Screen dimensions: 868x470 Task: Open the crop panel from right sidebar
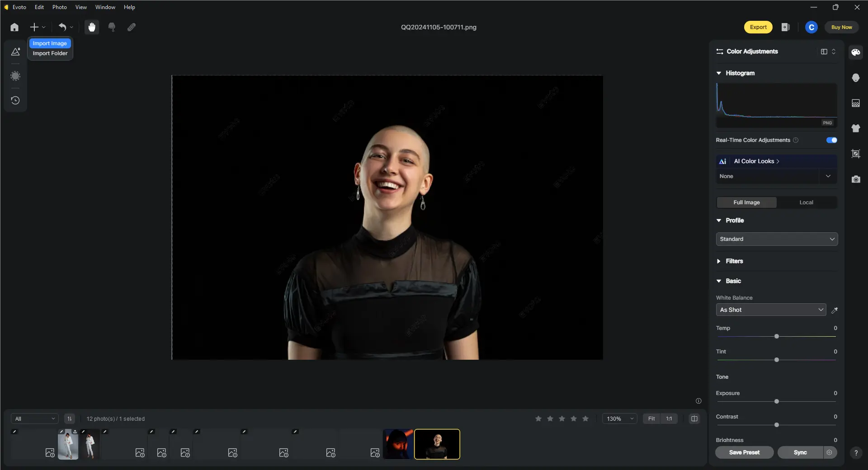pyautogui.click(x=855, y=154)
